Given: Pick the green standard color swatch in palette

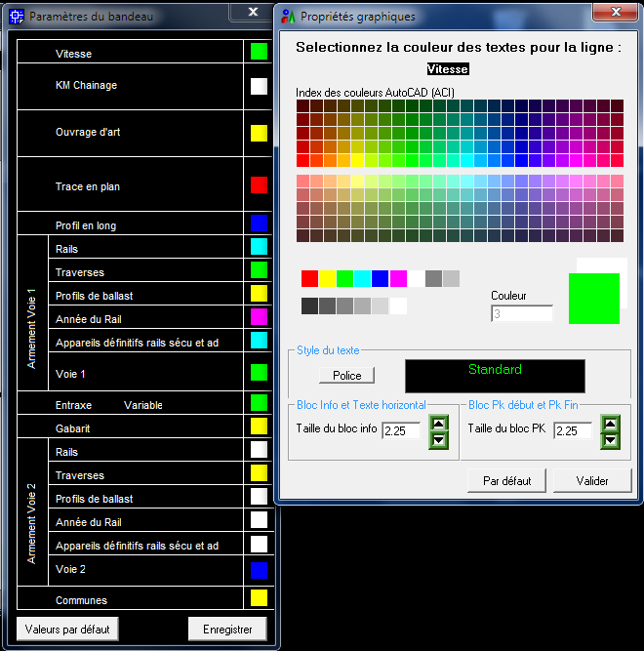Looking at the screenshot, I should [x=344, y=278].
